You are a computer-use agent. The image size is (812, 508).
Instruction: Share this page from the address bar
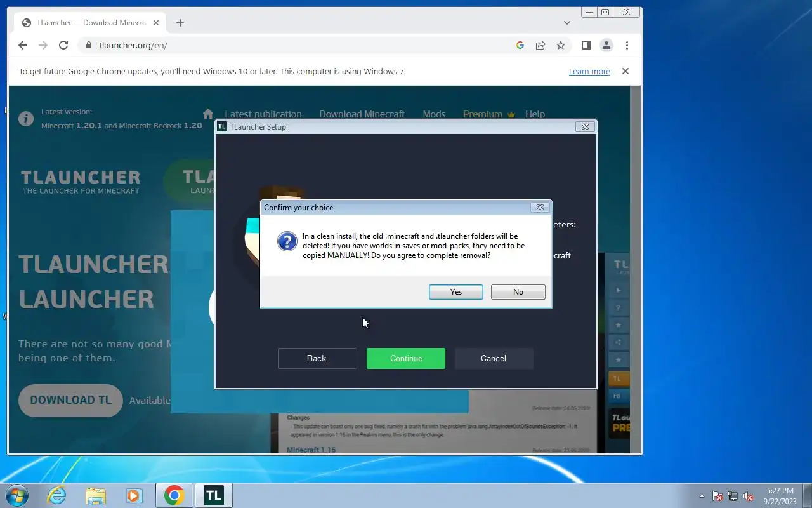point(540,45)
